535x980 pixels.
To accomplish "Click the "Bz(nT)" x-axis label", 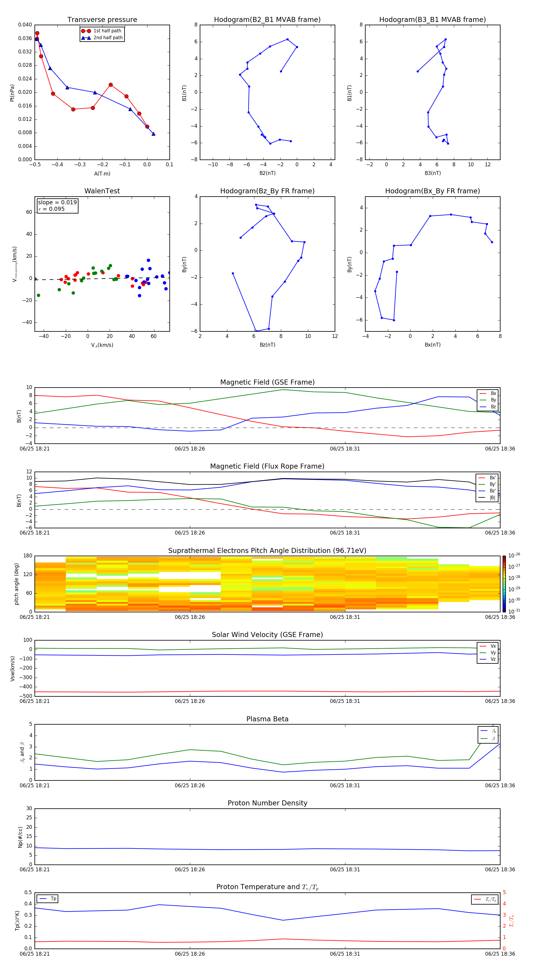I will tap(267, 345).
